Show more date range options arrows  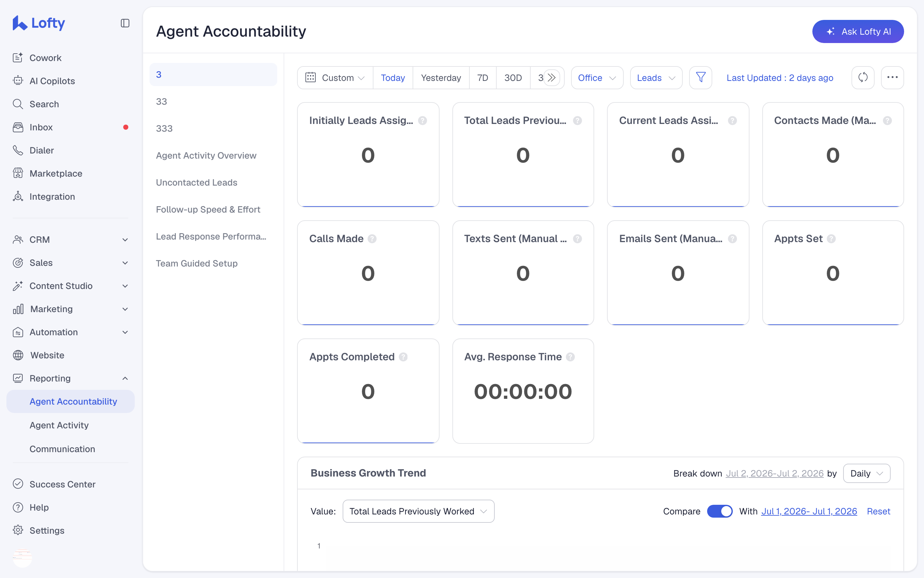pos(552,78)
